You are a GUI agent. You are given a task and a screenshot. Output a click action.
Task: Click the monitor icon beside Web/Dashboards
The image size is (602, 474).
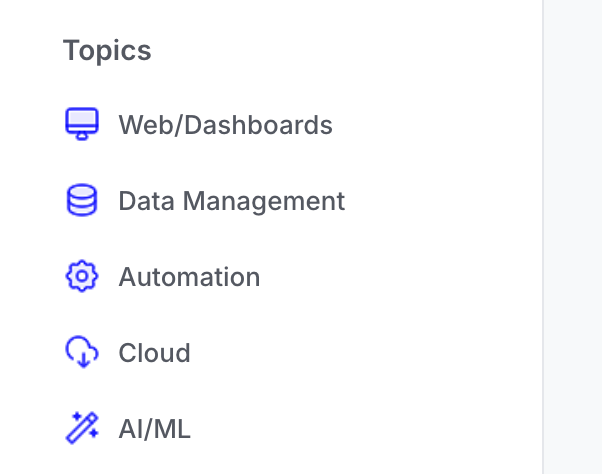click(x=82, y=124)
